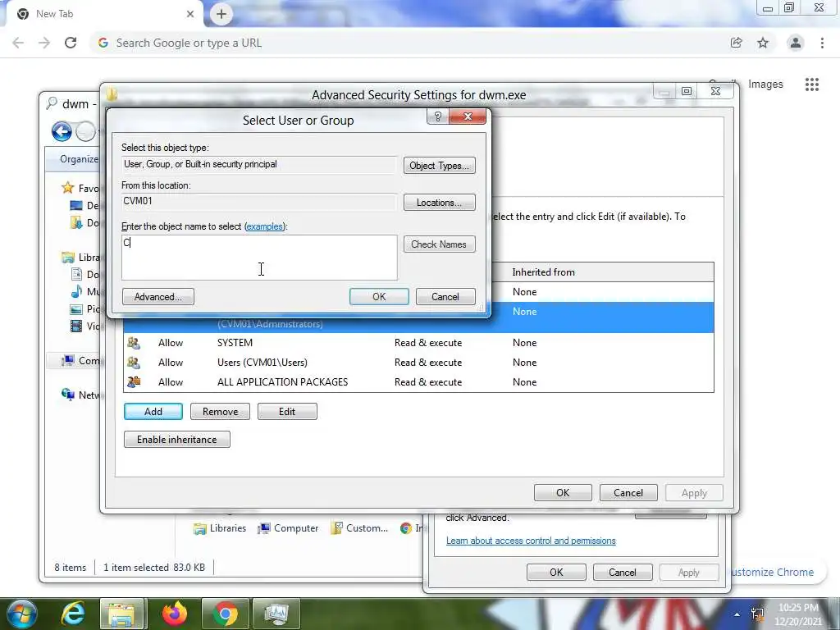Open File Explorer from taskbar
This screenshot has height=630, width=840.
coord(121,614)
